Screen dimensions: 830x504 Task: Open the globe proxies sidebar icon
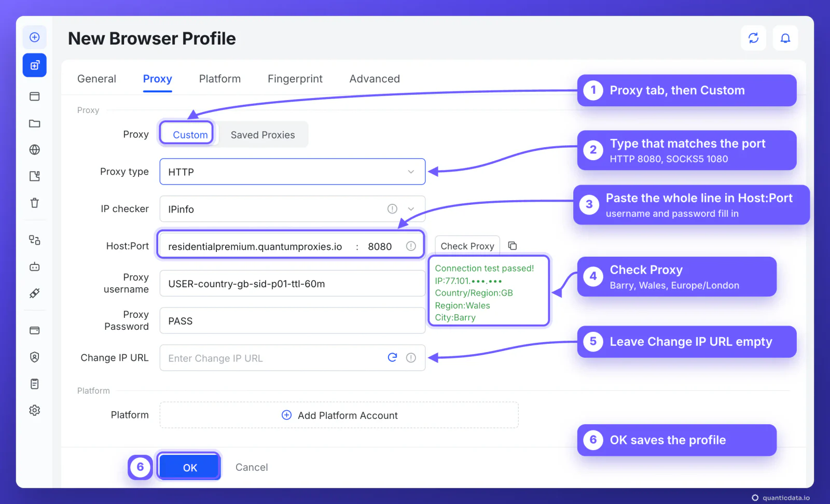point(35,150)
